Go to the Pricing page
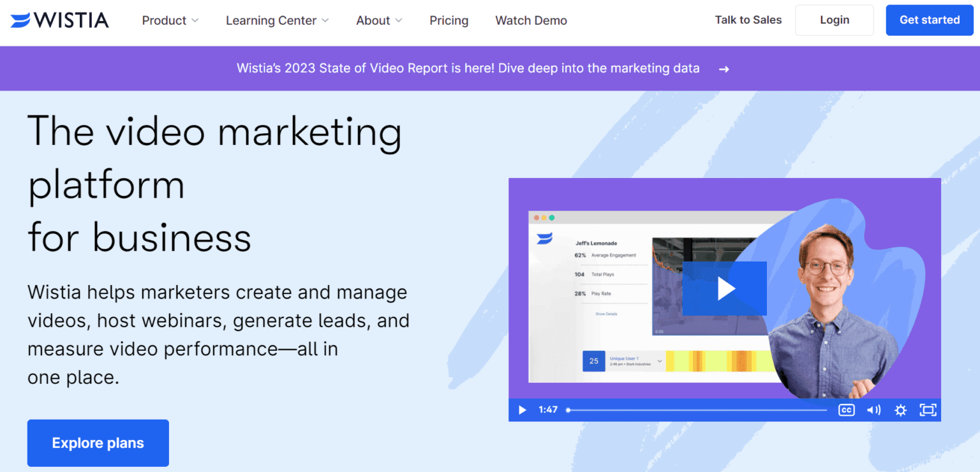Screen dimensions: 980x472 (449, 20)
